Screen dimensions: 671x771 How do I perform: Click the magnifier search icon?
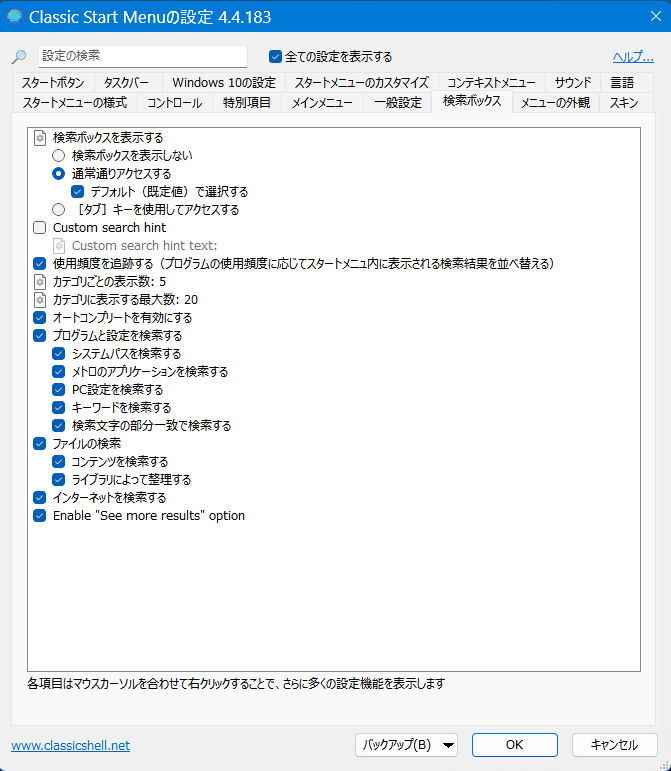pos(19,57)
